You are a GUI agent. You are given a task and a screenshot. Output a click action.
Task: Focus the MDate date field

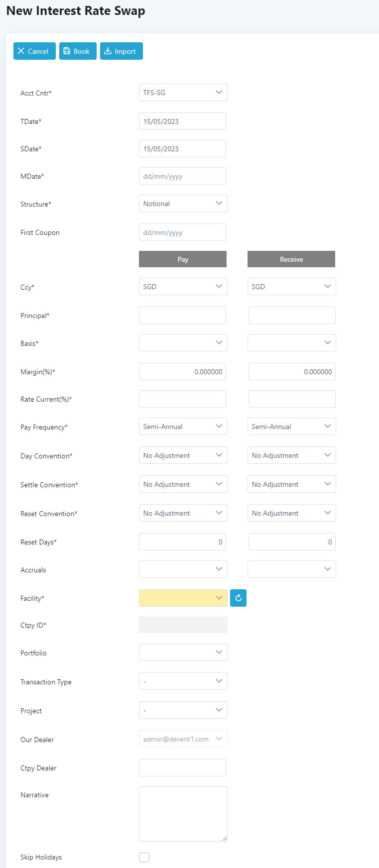click(x=182, y=176)
